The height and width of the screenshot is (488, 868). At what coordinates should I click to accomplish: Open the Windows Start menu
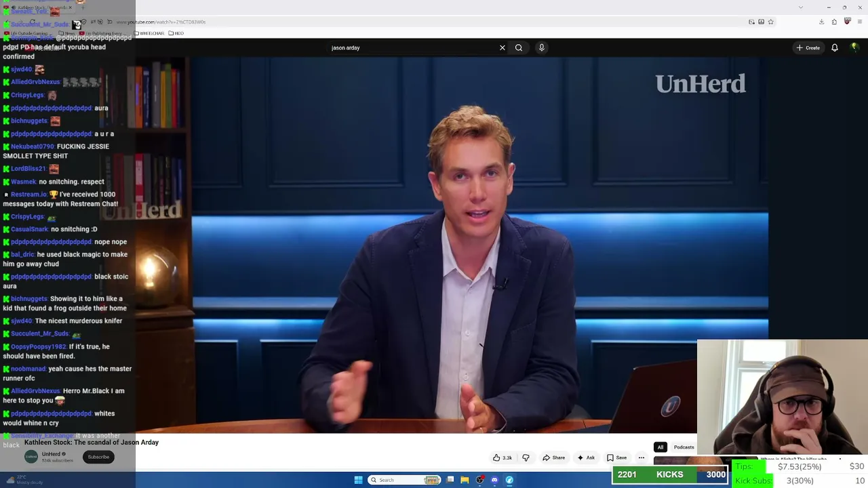point(358,480)
